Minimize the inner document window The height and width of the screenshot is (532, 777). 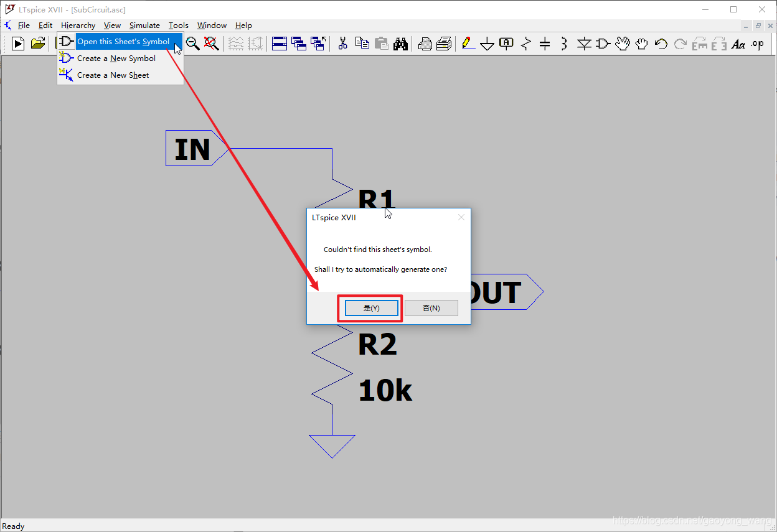pyautogui.click(x=746, y=26)
